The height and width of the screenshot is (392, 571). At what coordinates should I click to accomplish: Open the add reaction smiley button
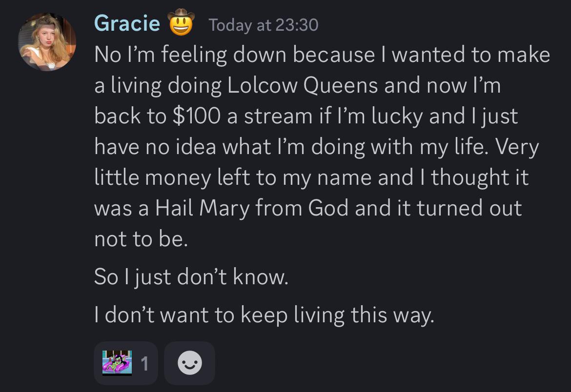(189, 363)
